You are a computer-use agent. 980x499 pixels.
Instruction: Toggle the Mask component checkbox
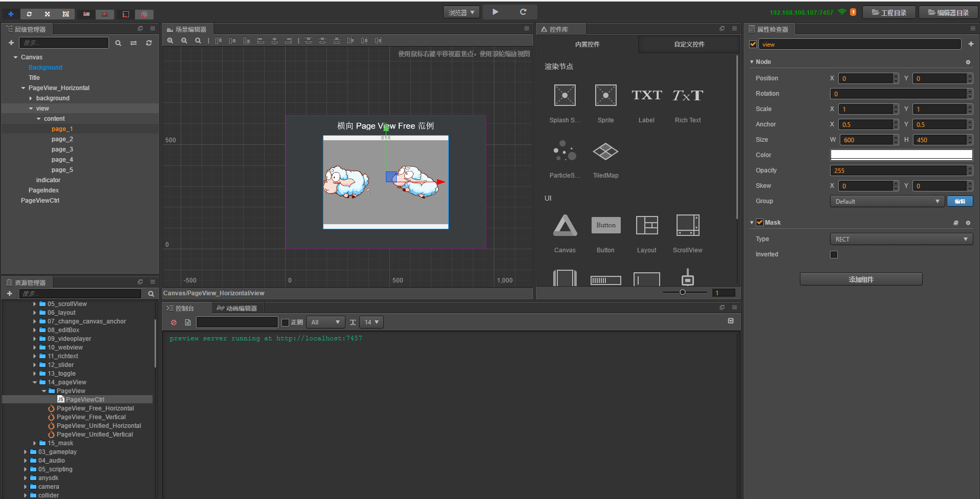coord(759,223)
